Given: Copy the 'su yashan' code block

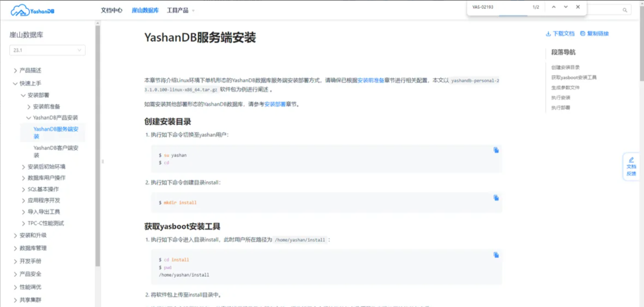Looking at the screenshot, I should click(496, 150).
